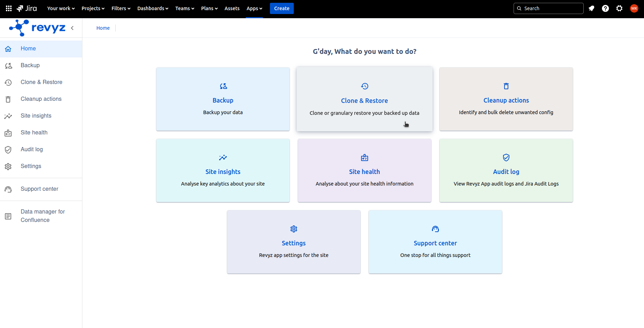Screen dimensions: 644x328
Task: Select Clone & Restore in sidebar
Action: pyautogui.click(x=41, y=82)
